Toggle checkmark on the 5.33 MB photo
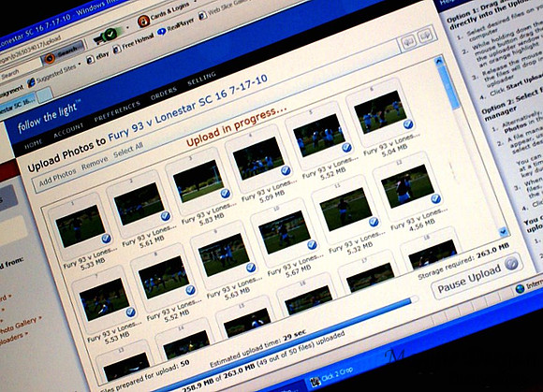The height and width of the screenshot is (392, 543). point(106,239)
